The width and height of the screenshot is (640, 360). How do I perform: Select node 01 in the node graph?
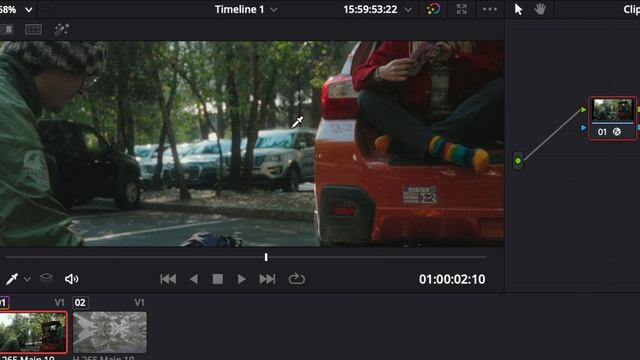click(x=613, y=118)
